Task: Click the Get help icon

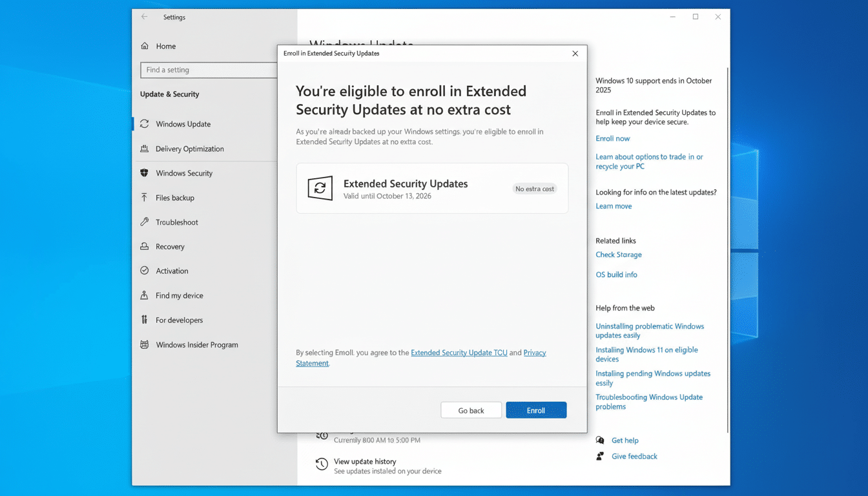Action: click(x=599, y=440)
